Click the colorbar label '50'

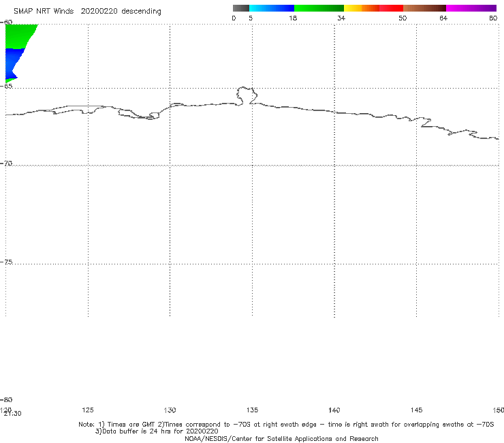[403, 18]
